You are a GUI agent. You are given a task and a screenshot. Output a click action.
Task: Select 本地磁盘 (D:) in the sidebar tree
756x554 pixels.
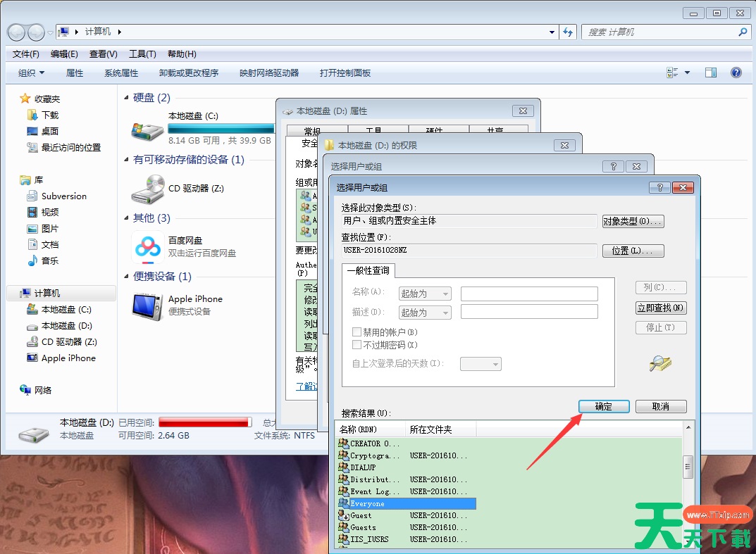click(59, 326)
